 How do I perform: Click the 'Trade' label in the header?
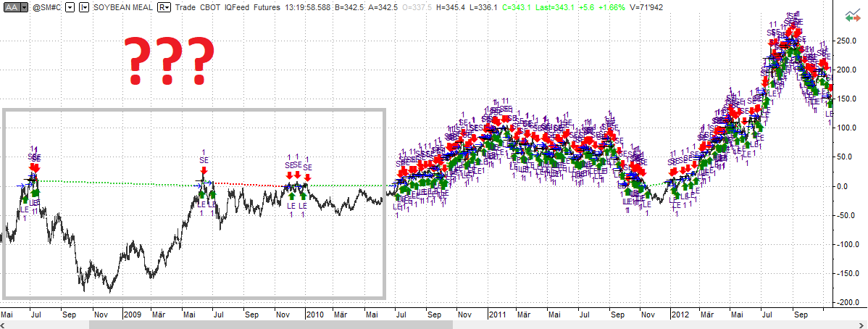(x=186, y=8)
